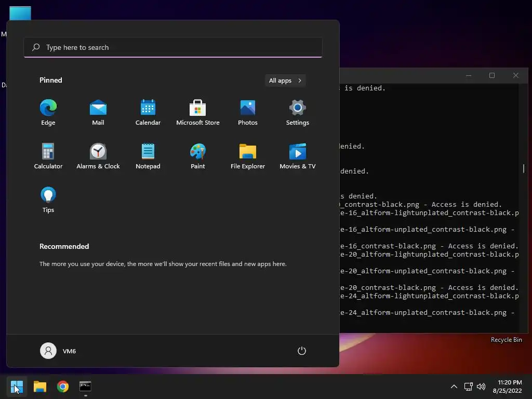Open File Explorer from pinned apps

point(248,156)
